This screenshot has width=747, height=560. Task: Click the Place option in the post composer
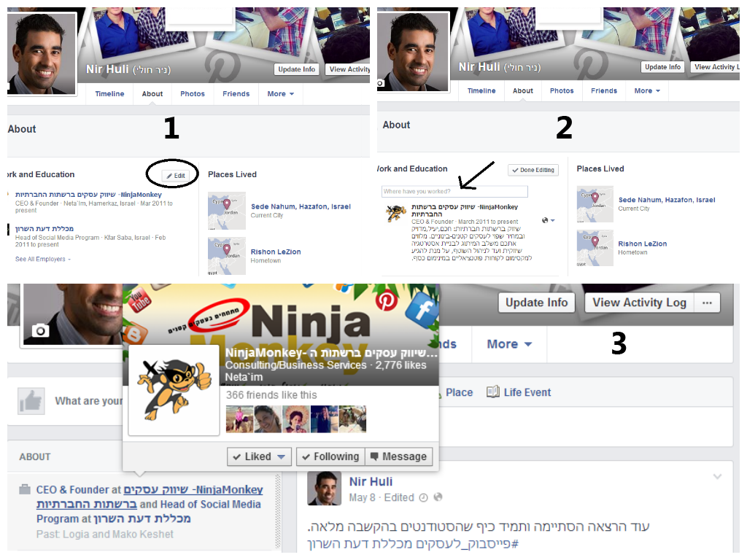[460, 392]
